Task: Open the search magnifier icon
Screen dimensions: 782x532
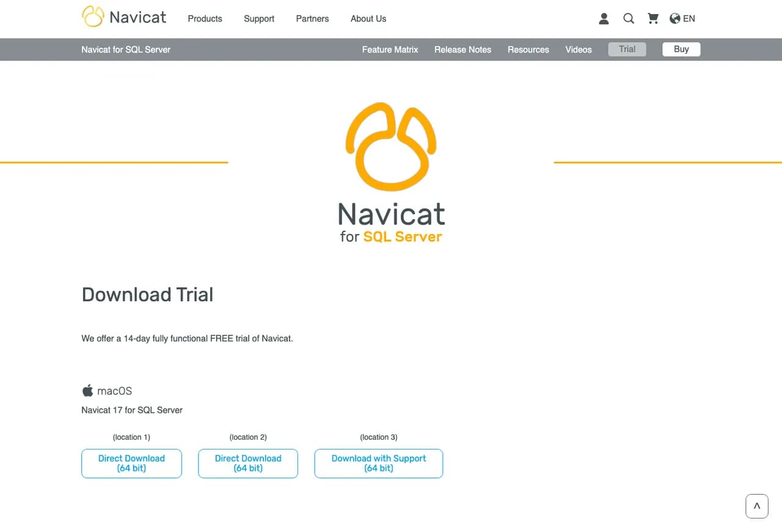Action: click(628, 19)
